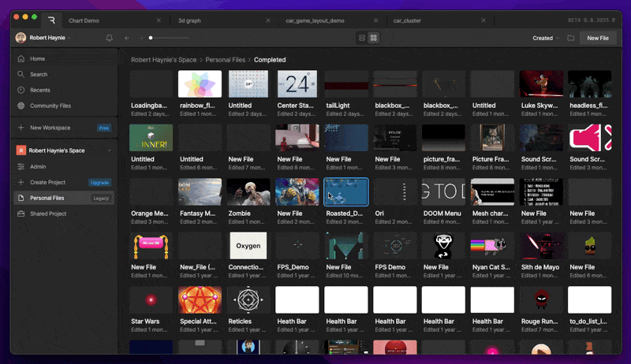Image resolution: width=631 pixels, height=364 pixels.
Task: Open Recents in the sidebar
Action: point(39,90)
